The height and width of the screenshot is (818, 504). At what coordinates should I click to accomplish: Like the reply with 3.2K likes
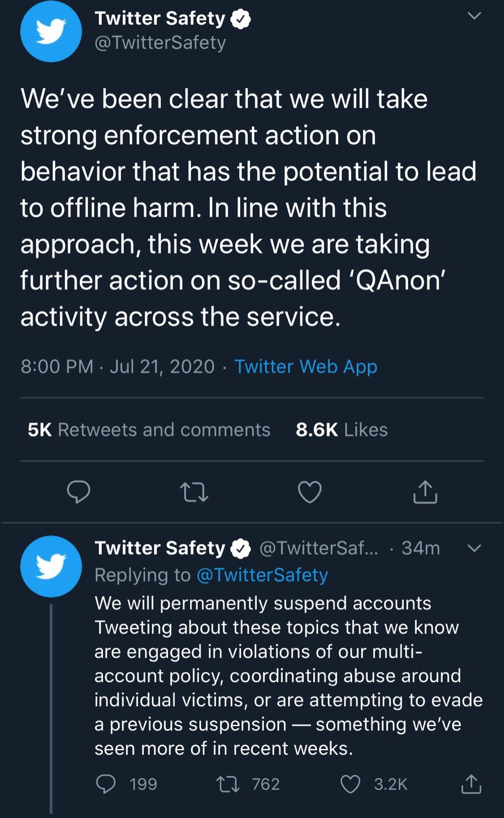click(x=351, y=784)
